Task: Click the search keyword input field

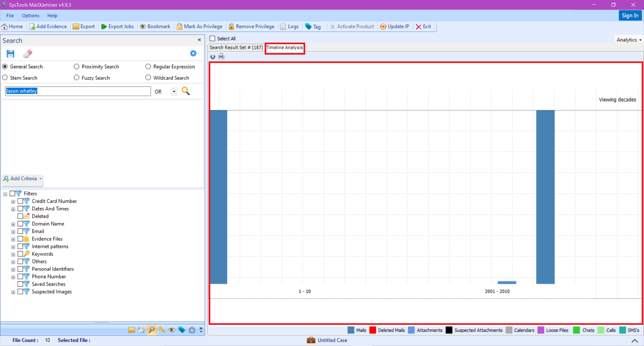Action: pos(77,91)
